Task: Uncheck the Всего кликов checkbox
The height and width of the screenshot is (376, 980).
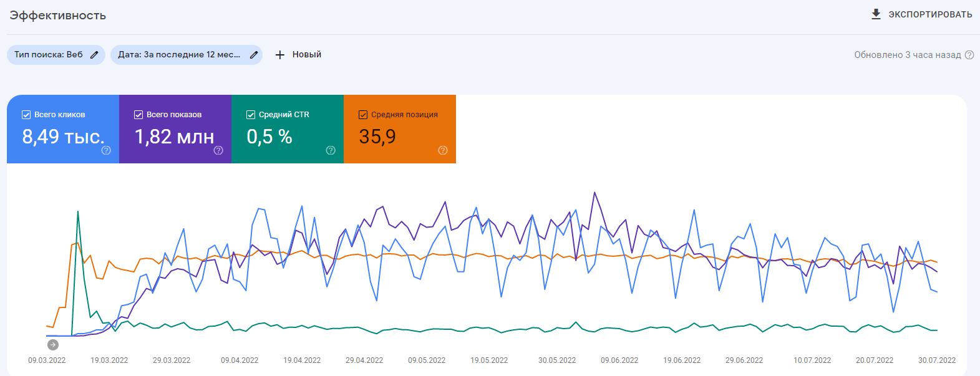Action: click(x=26, y=115)
